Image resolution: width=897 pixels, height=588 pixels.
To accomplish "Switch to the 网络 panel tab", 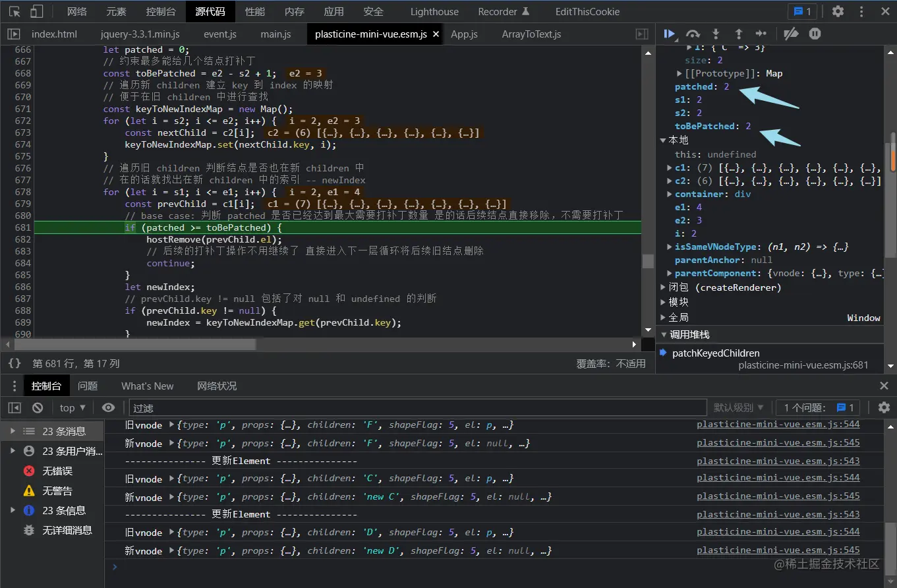I will (x=77, y=11).
